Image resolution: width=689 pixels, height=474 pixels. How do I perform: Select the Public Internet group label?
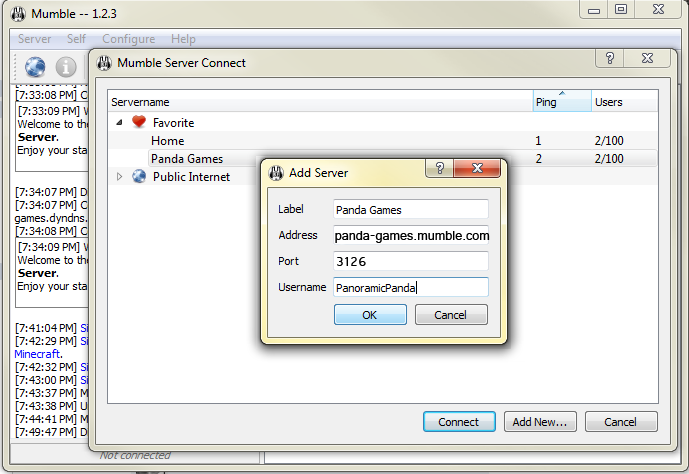click(x=191, y=177)
